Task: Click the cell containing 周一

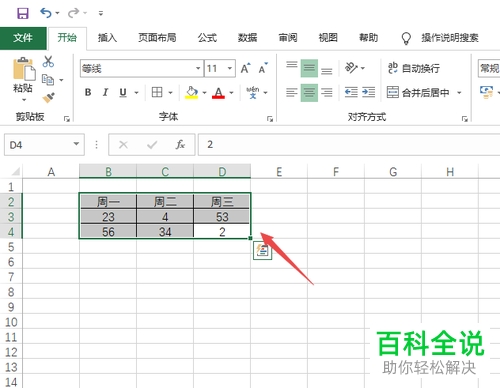Action: point(108,202)
